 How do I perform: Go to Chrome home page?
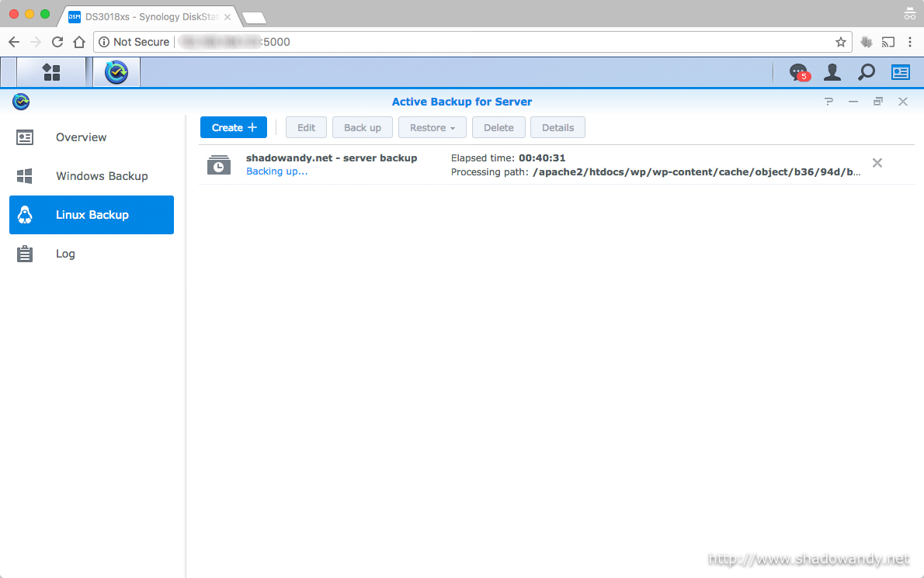coord(79,42)
